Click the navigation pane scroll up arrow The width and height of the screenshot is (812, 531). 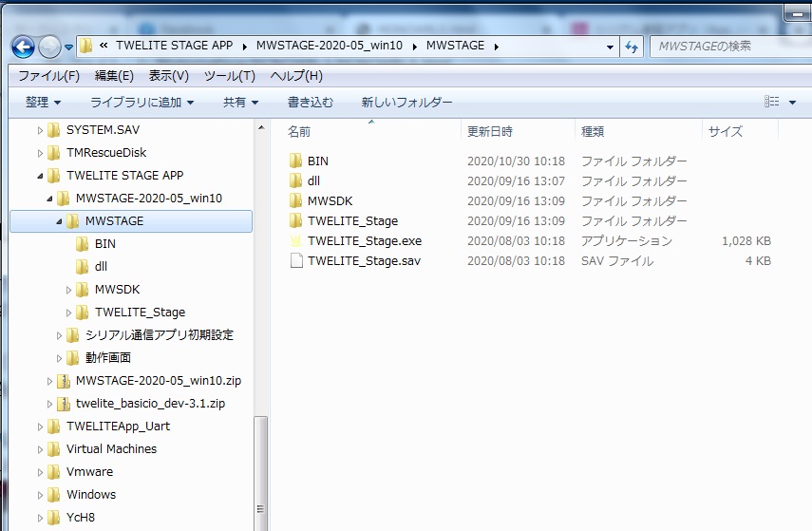click(261, 127)
